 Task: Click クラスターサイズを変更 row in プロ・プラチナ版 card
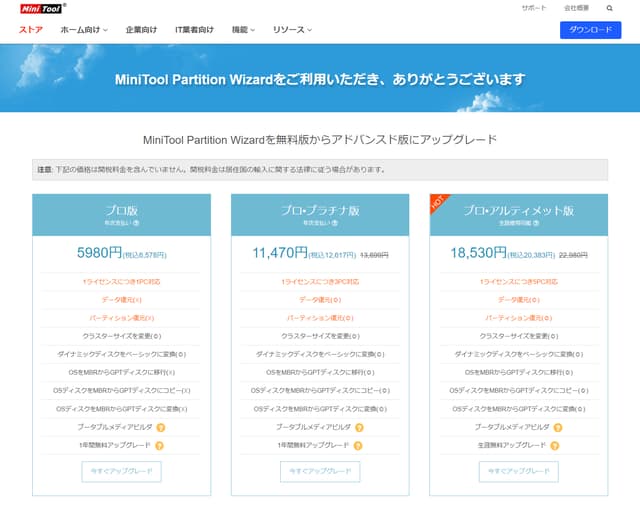coord(320,336)
